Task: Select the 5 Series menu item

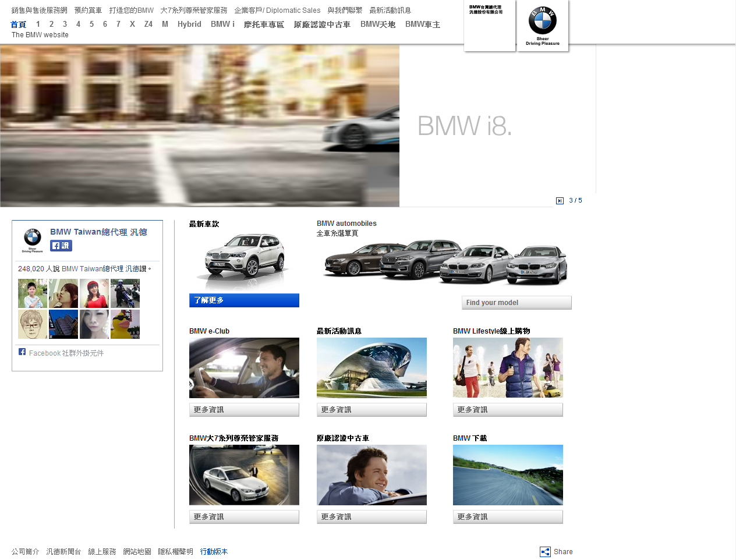Action: click(91, 24)
